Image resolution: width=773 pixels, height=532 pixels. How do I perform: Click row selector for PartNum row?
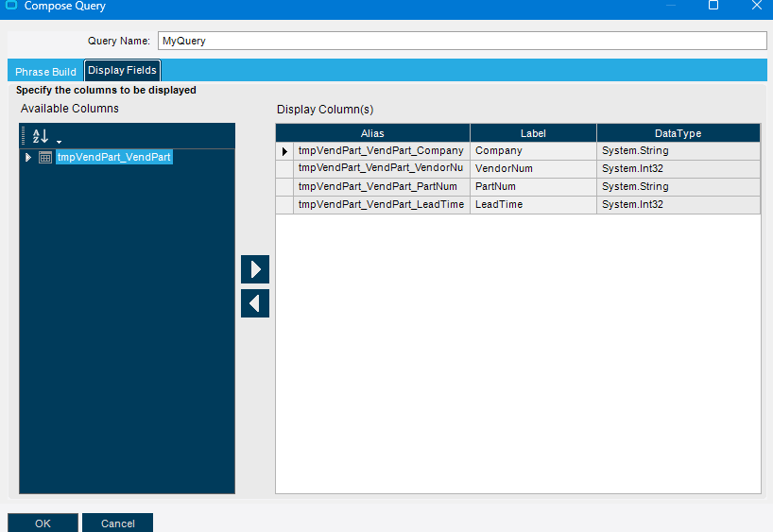pos(284,187)
